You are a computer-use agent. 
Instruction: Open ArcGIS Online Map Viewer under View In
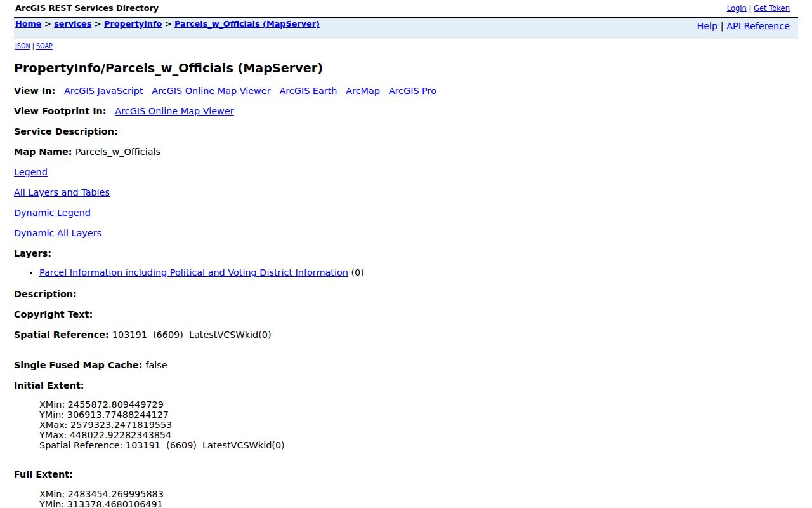[x=211, y=91]
